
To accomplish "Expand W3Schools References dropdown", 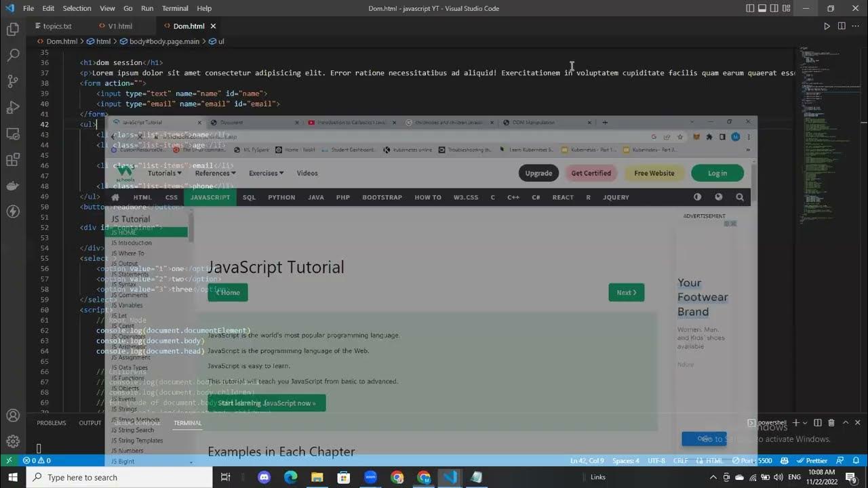I will coord(216,173).
